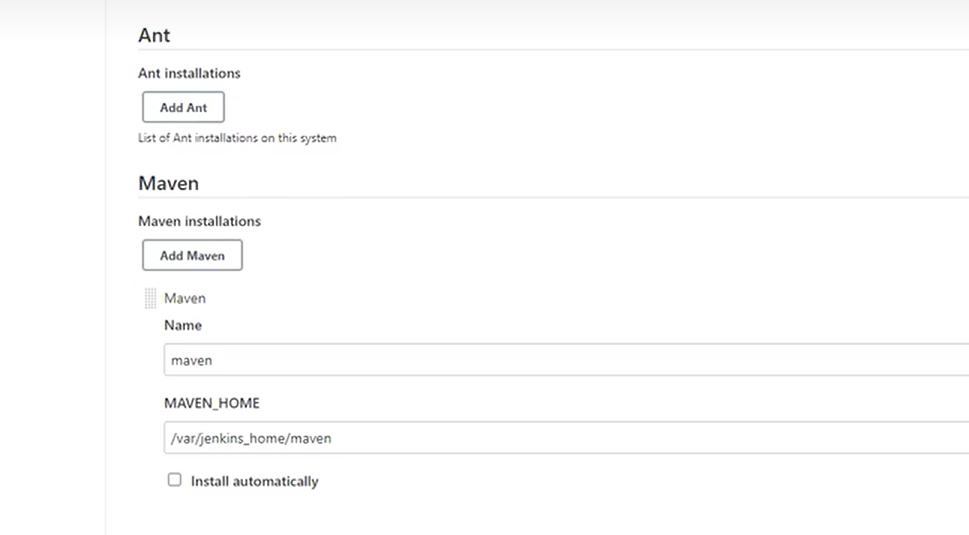Enable the Install automatically checkbox
Screen dimensions: 969x535
175,480
